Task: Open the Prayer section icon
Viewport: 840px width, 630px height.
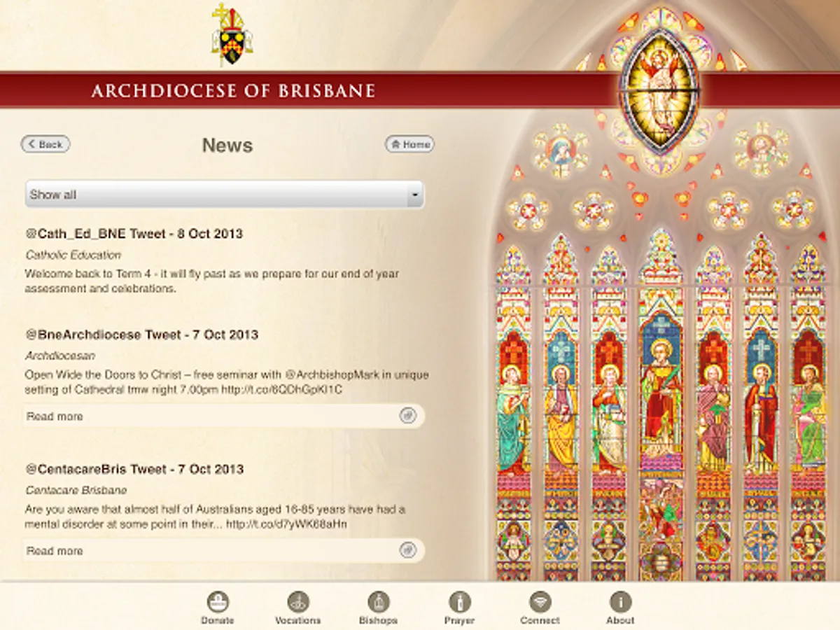Action: coord(459,602)
